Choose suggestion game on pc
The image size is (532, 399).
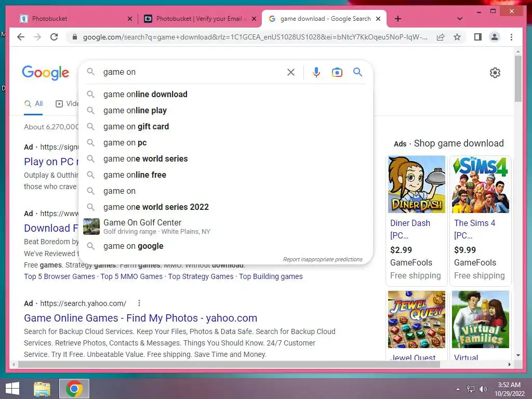point(225,142)
